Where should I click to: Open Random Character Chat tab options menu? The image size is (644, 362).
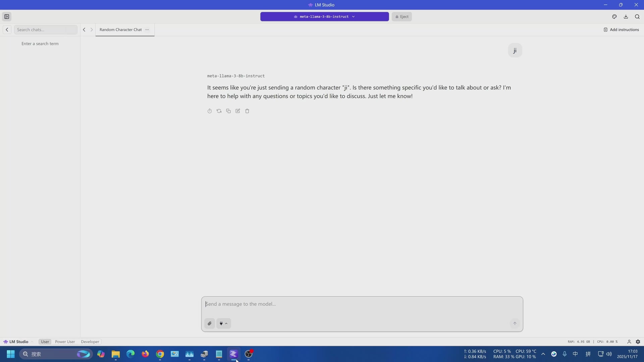click(x=147, y=29)
